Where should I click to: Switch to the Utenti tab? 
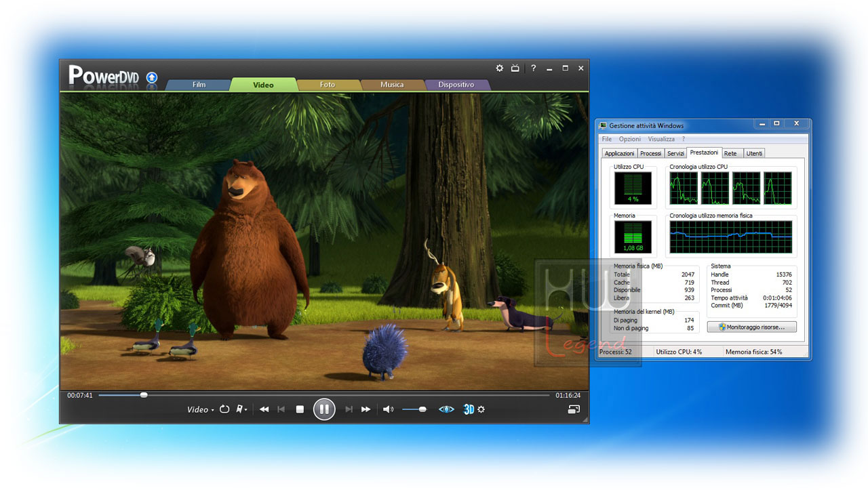754,153
